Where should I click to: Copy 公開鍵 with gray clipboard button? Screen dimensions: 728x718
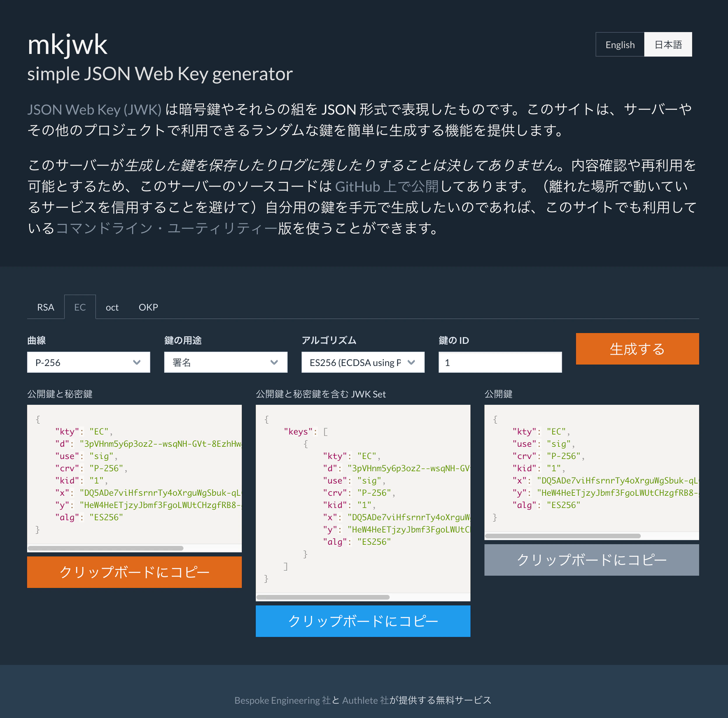[x=591, y=559]
